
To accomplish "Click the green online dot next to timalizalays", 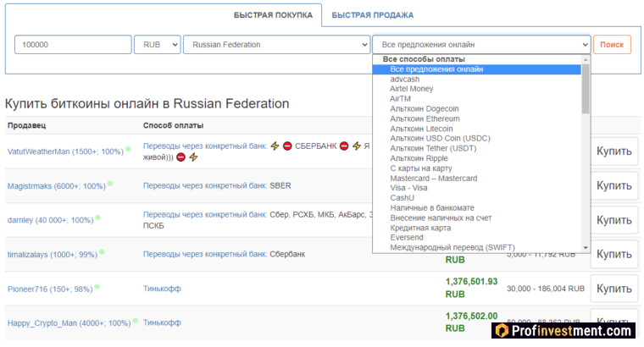I will tap(102, 252).
